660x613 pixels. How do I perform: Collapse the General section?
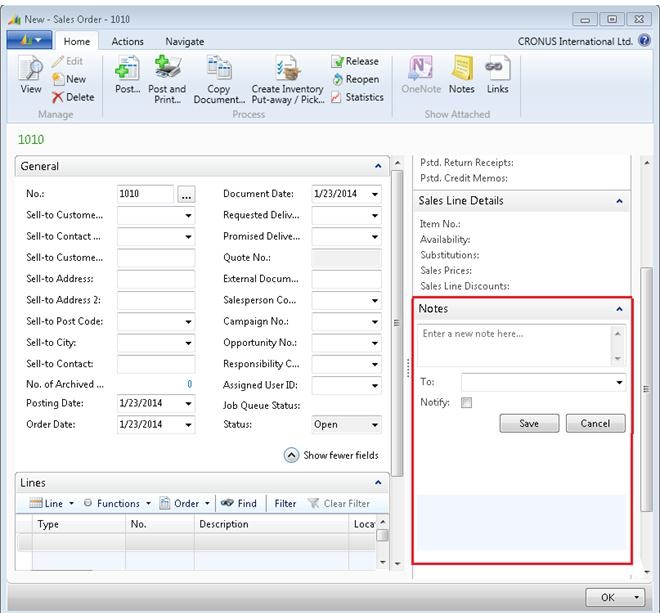coord(378,167)
